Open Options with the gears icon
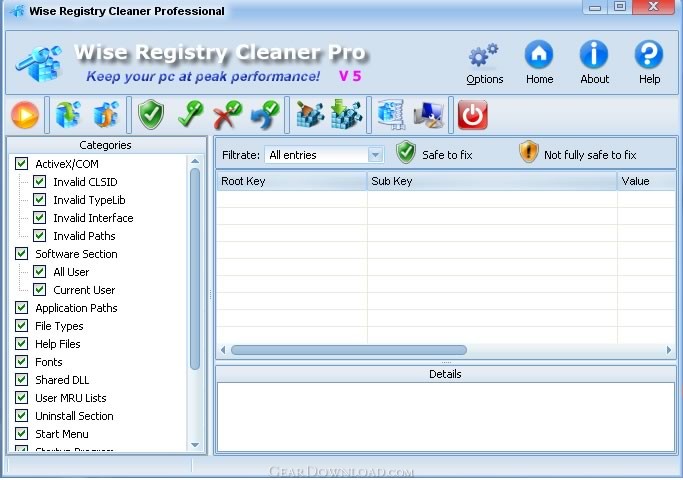 click(483, 55)
